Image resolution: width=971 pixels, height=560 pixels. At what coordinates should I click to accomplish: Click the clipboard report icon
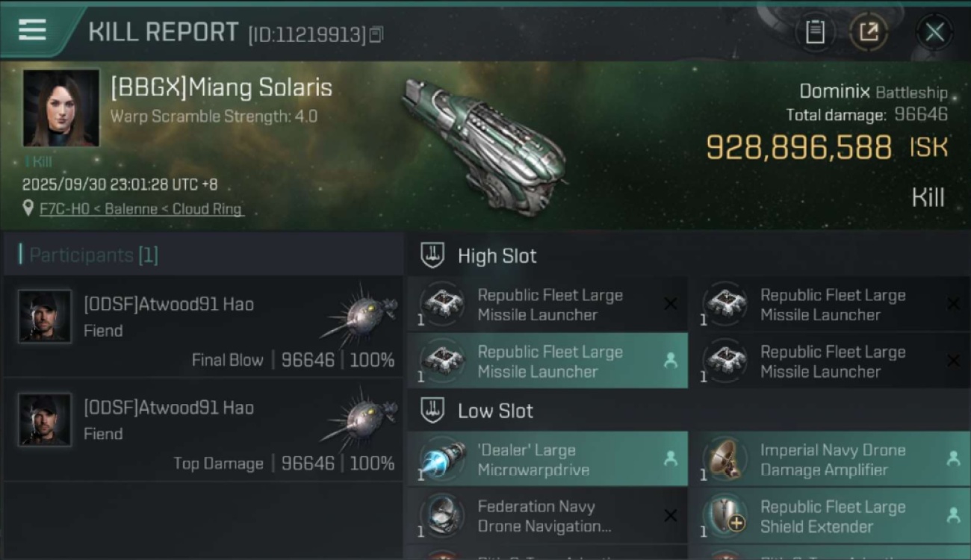815,32
